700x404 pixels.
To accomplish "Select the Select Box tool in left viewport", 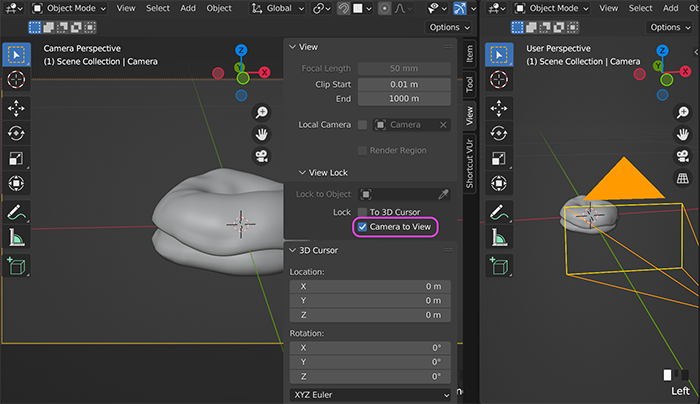I will [x=17, y=54].
